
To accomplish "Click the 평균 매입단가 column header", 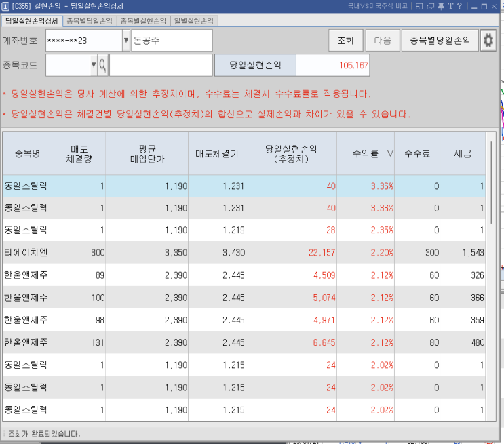I will coord(147,154).
